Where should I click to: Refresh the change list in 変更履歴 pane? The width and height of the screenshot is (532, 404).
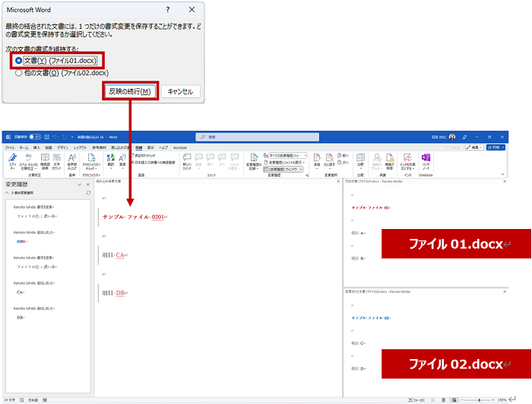click(89, 193)
